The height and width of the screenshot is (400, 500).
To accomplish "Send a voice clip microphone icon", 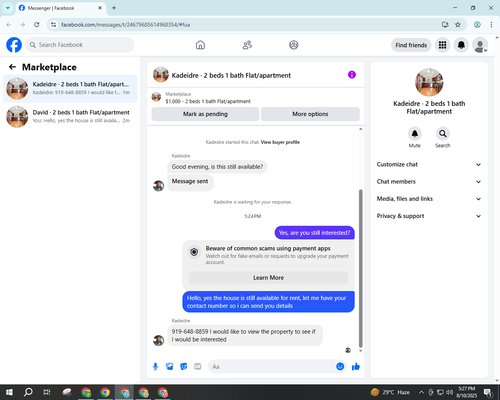I will pyautogui.click(x=155, y=367).
